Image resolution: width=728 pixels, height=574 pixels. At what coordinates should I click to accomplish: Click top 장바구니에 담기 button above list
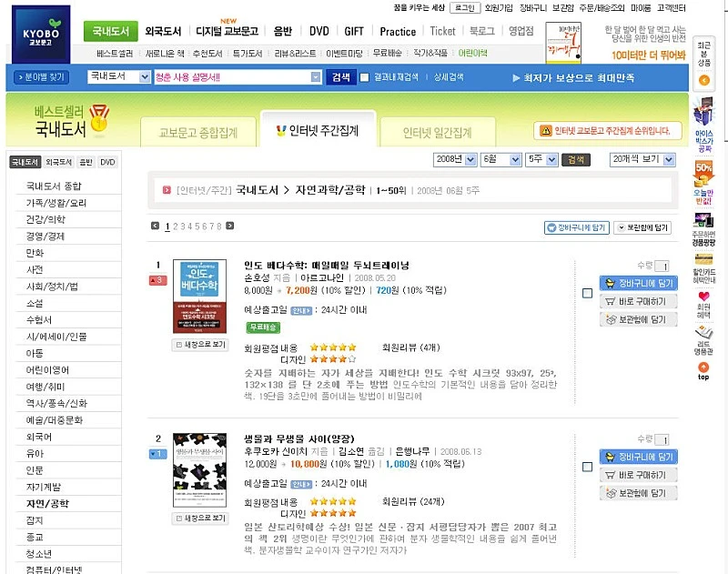click(577, 227)
